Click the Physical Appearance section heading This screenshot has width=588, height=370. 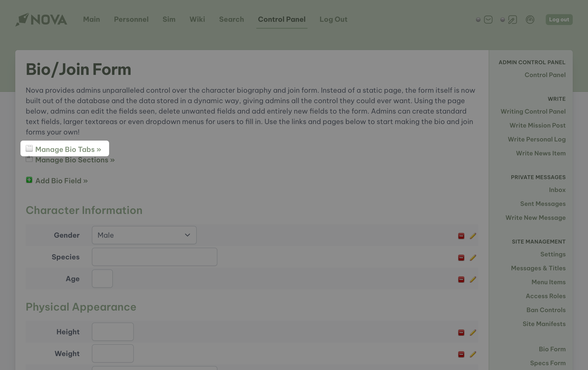coord(81,307)
